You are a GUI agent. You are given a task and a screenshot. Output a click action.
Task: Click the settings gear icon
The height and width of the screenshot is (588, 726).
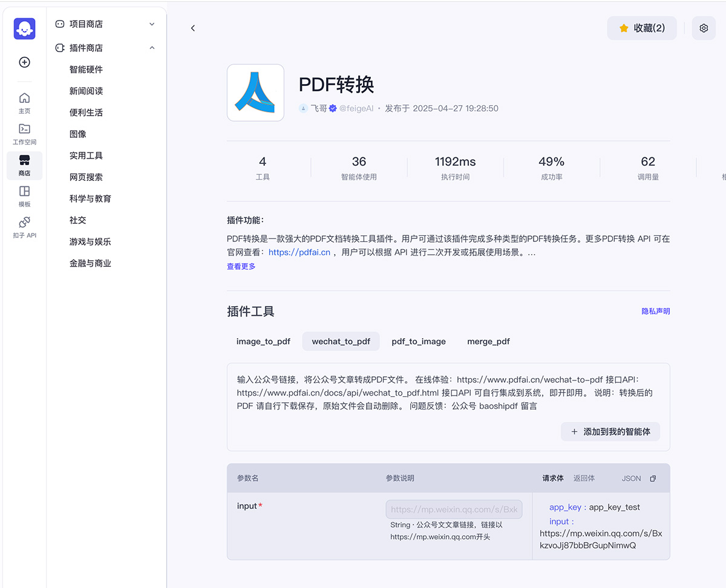704,28
